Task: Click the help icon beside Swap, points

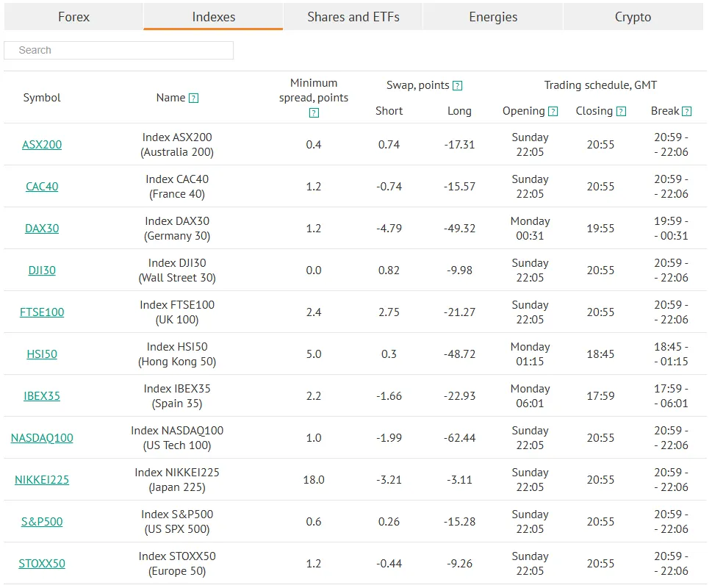Action: pos(458,86)
